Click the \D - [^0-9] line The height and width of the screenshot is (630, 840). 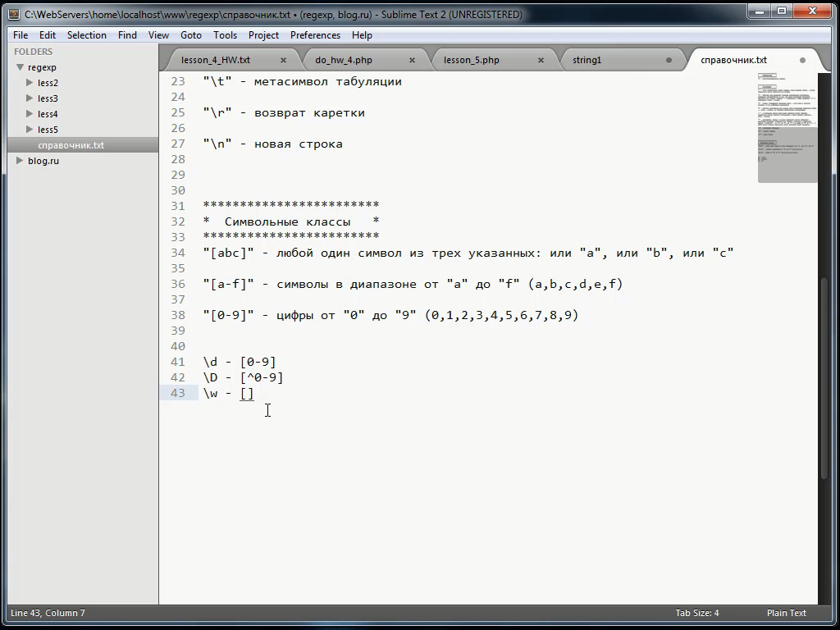pyautogui.click(x=243, y=377)
